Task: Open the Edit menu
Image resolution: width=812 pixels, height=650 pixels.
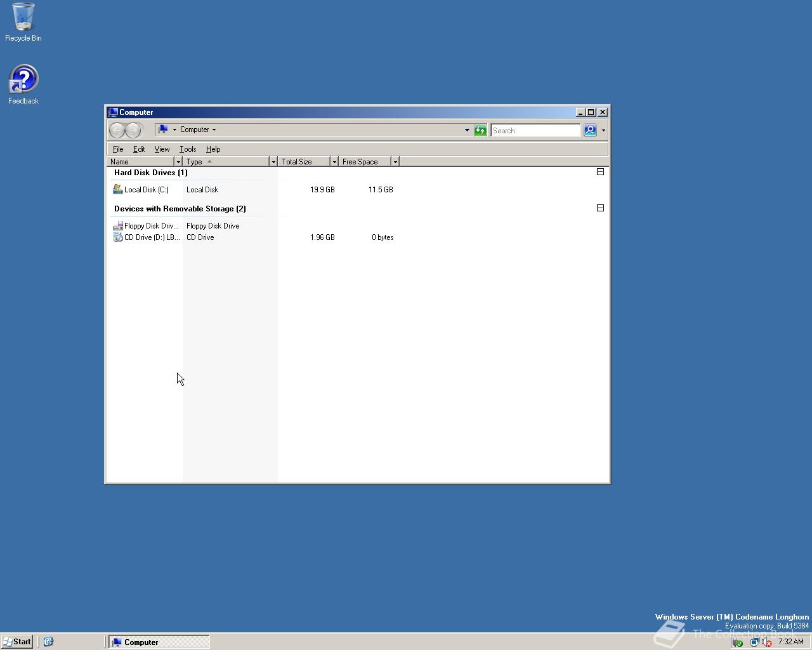Action: tap(139, 149)
